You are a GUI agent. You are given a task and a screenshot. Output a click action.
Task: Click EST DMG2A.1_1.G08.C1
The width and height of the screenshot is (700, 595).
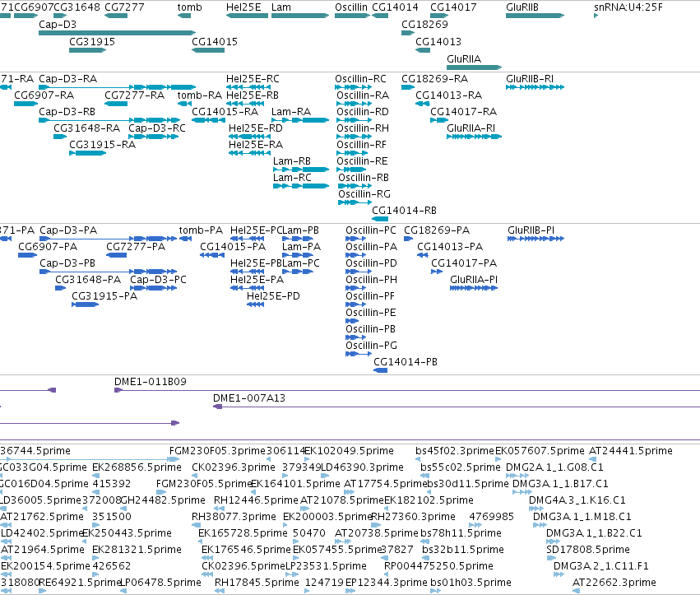click(x=517, y=476)
